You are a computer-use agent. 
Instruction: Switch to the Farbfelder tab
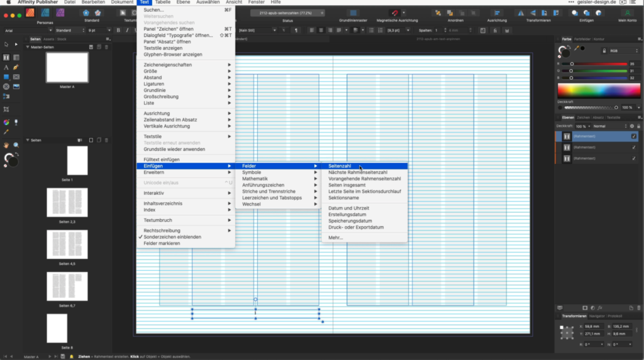pyautogui.click(x=582, y=40)
